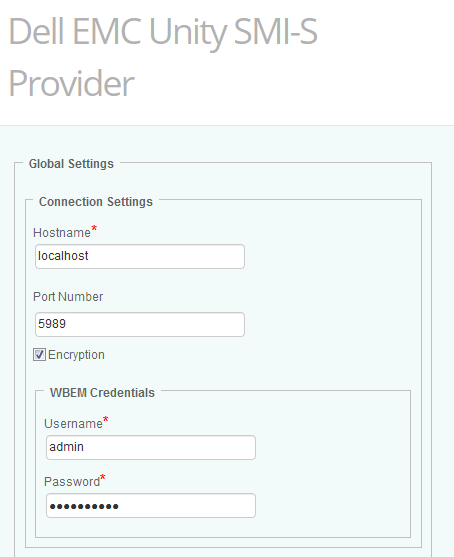Click the Username label

tap(73, 424)
